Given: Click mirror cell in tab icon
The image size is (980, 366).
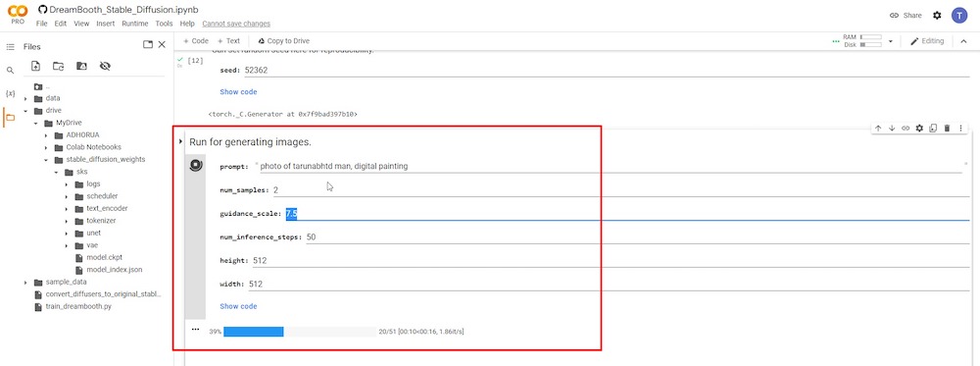Looking at the screenshot, I should coord(933,129).
